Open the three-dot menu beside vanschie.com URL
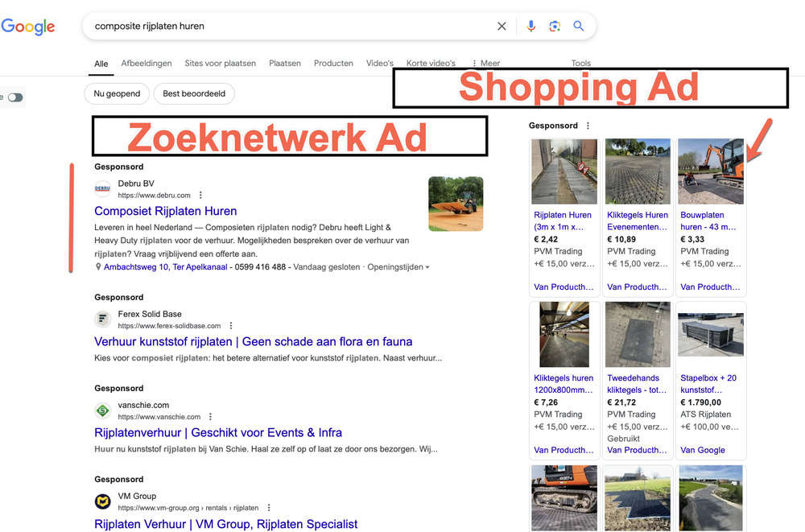This screenshot has width=805, height=532. pyautogui.click(x=210, y=416)
